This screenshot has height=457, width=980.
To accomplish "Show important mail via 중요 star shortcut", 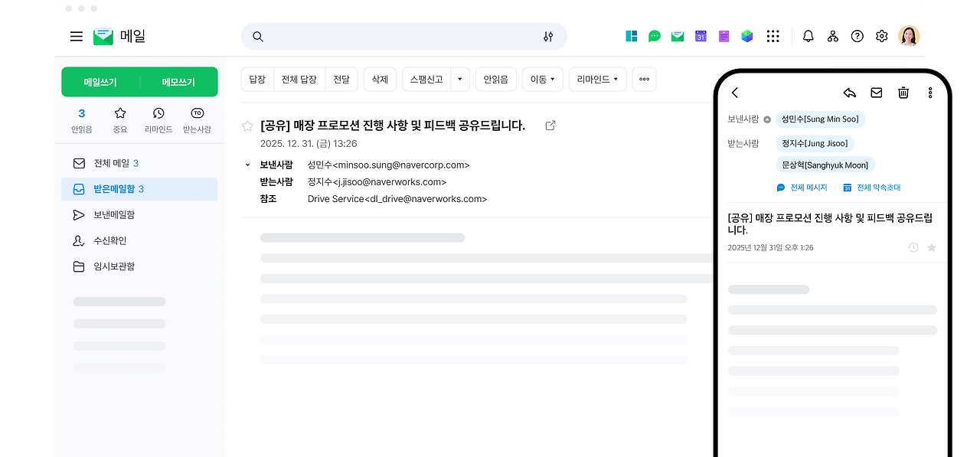I will click(x=120, y=121).
